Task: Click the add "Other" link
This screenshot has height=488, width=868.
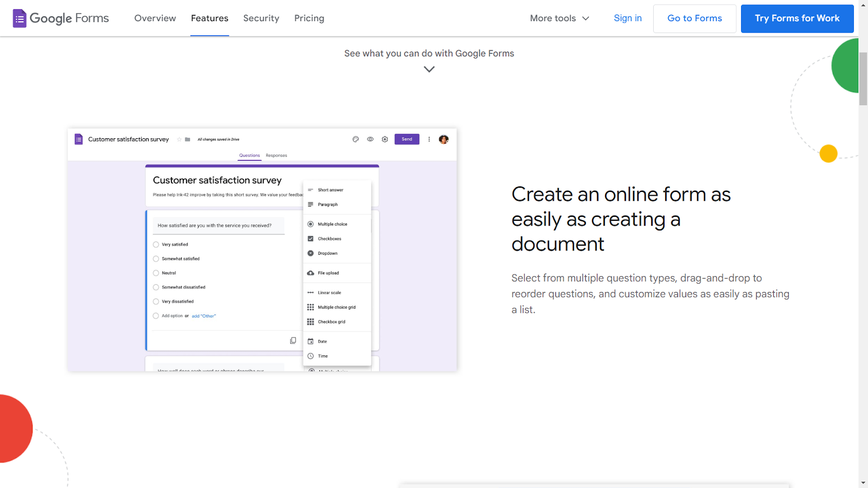Action: pos(204,316)
